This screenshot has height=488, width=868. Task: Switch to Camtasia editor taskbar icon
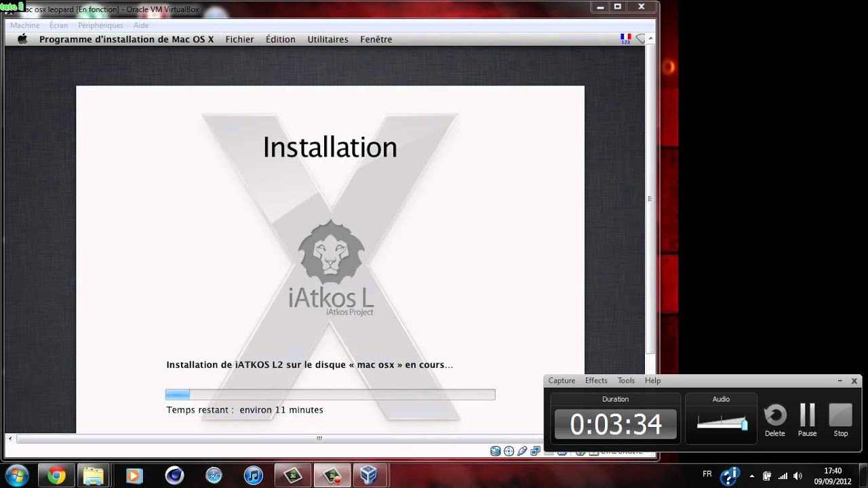[292, 476]
